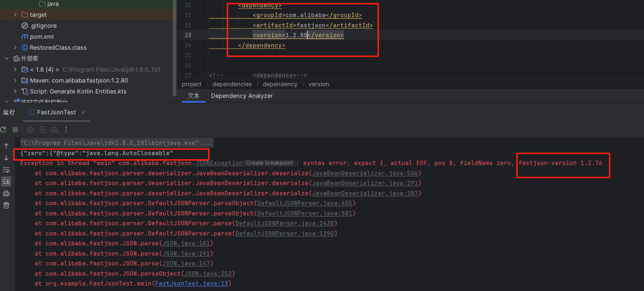The height and width of the screenshot is (291, 644).
Task: Clear console with the trash icon
Action: (x=6, y=205)
